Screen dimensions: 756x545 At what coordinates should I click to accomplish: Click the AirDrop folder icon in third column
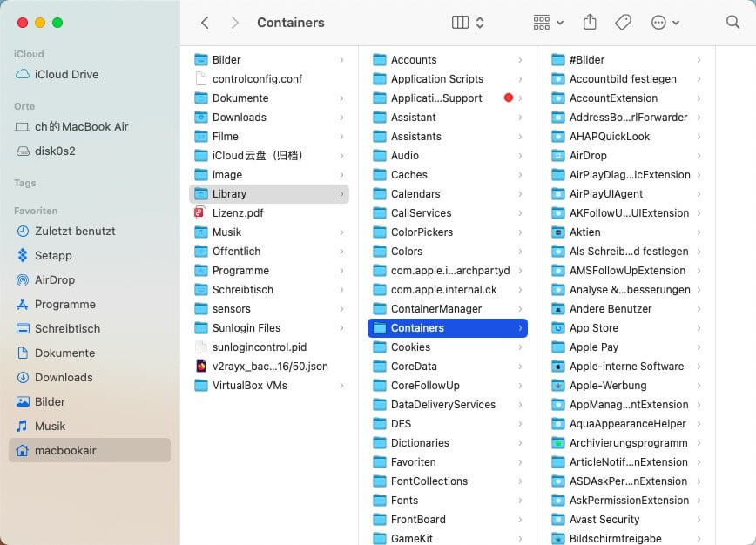[x=557, y=156]
